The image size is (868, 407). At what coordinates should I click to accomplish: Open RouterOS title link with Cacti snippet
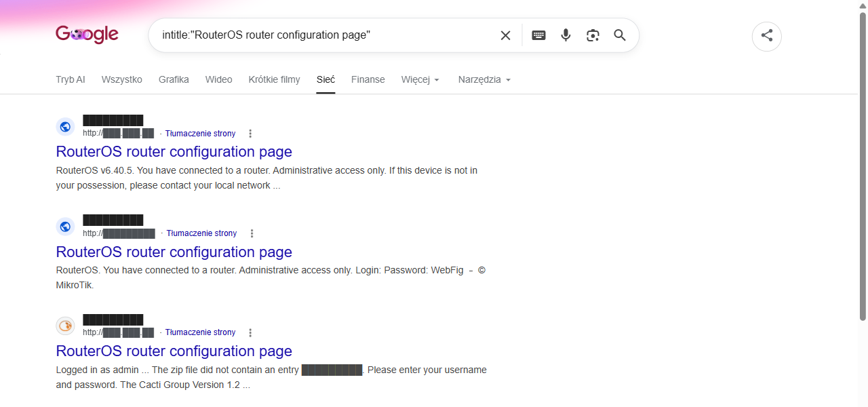click(x=174, y=351)
